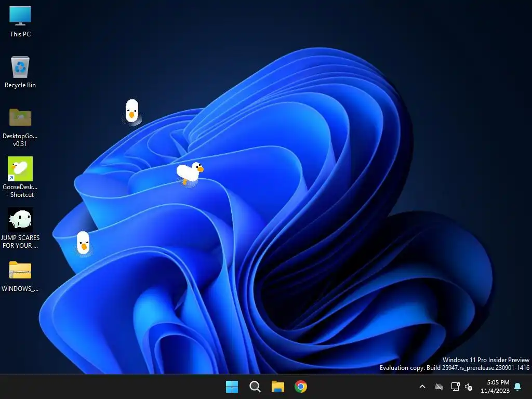Open the Windows Start menu
Viewport: 532px width, 399px height.
(x=232, y=387)
